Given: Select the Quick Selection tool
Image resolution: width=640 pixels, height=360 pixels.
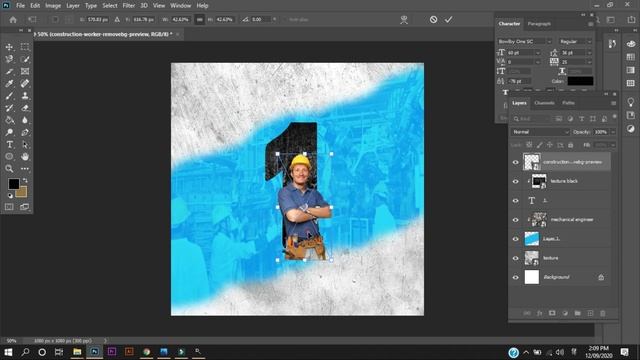Looking at the screenshot, I should click(x=25, y=59).
